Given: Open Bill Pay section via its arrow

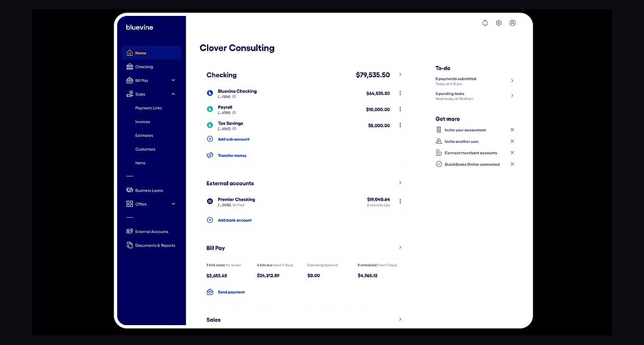Looking at the screenshot, I should (400, 247).
